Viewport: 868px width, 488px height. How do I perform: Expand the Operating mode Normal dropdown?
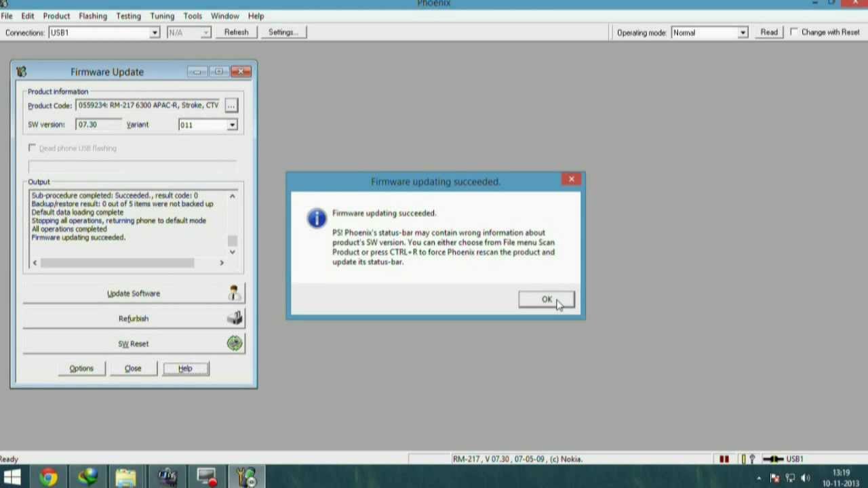click(x=743, y=33)
